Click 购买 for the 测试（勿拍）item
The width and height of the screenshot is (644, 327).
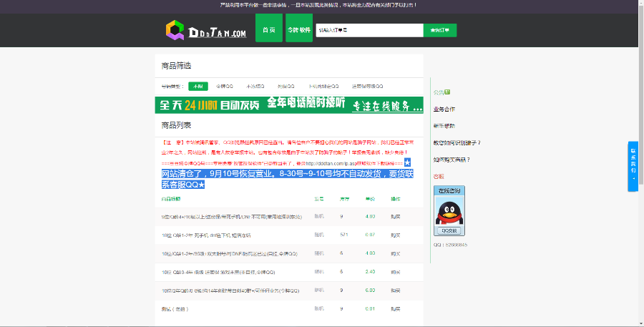tap(396, 309)
